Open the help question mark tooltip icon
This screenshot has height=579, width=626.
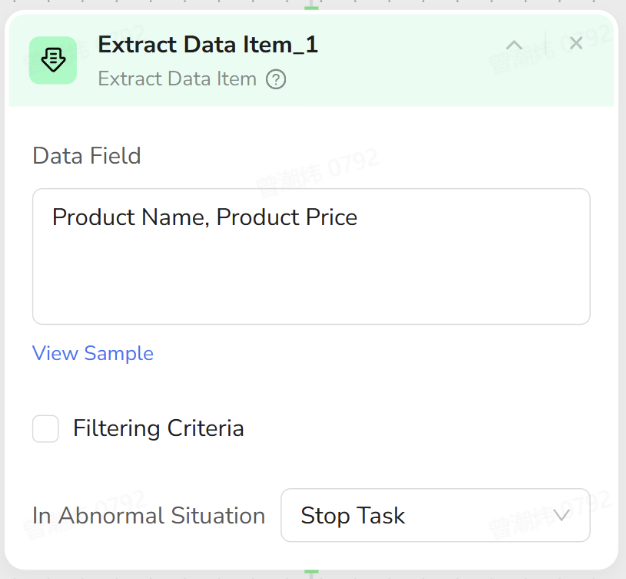[276, 79]
